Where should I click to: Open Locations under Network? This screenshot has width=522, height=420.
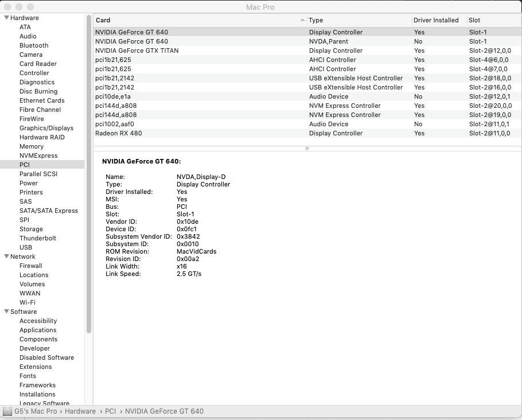pos(34,275)
